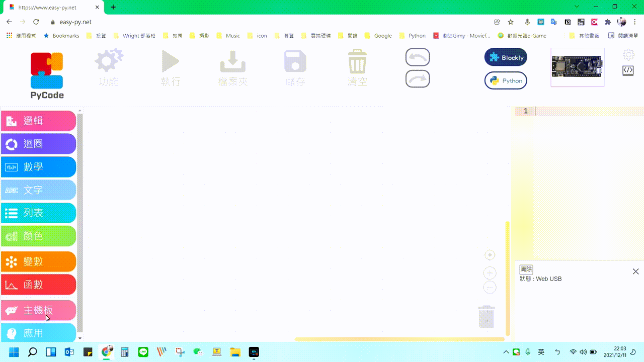The image size is (644, 362).
Task: Click the workspace trash can
Action: [487, 317]
